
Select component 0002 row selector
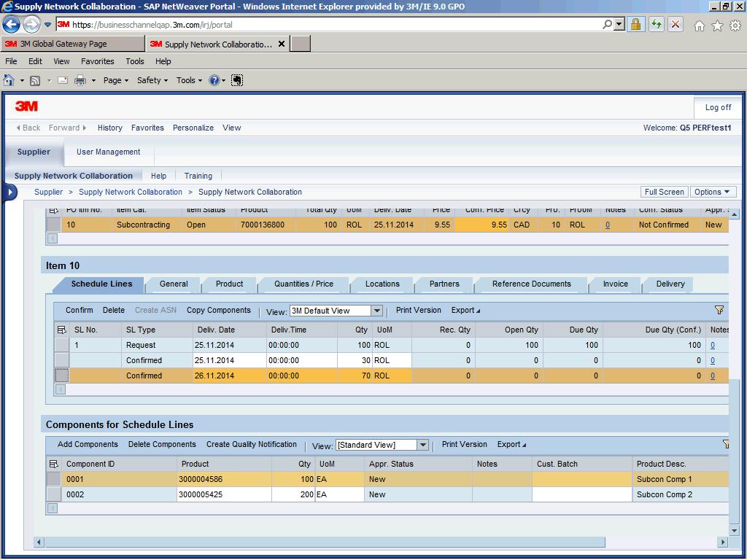click(x=54, y=494)
